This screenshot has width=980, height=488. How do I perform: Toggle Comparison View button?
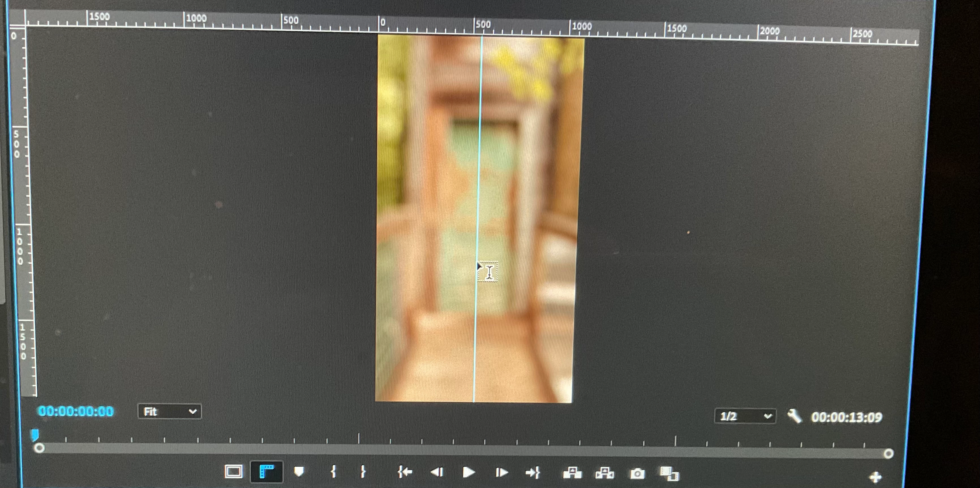(x=669, y=474)
